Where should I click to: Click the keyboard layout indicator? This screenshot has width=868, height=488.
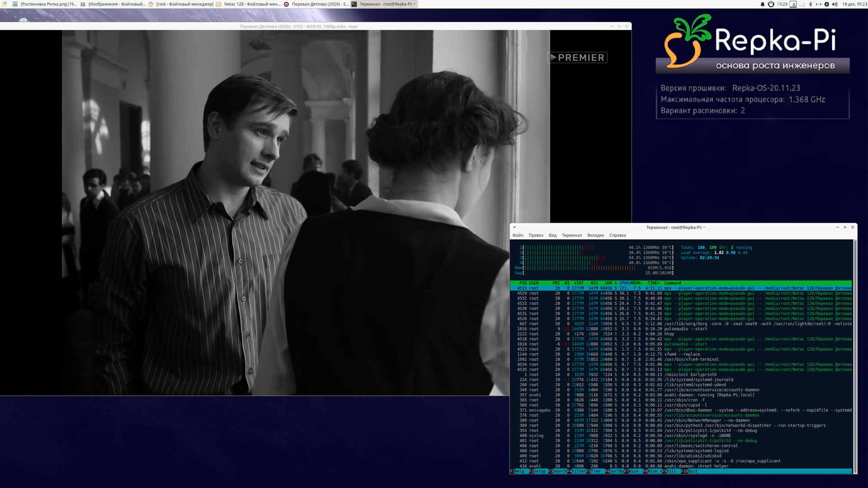click(x=793, y=4)
